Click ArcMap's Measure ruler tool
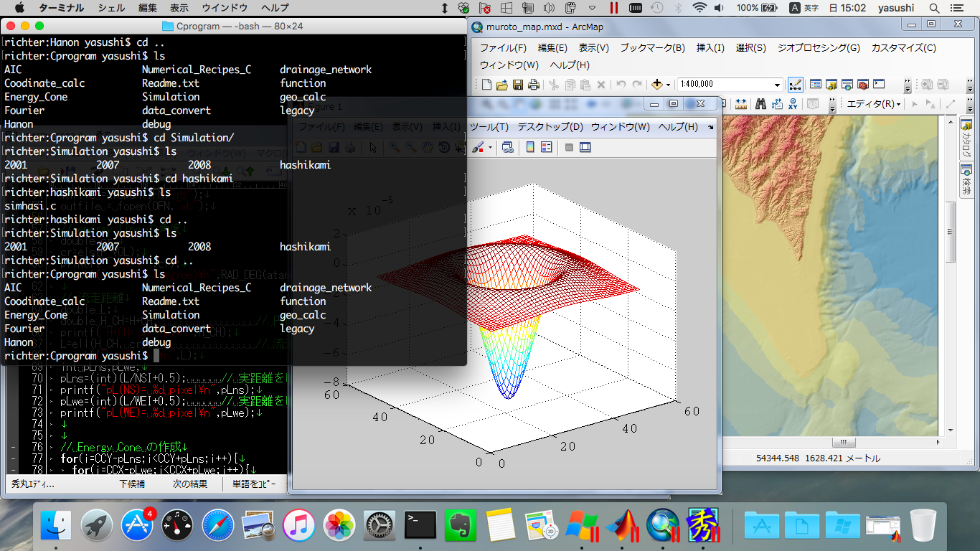Viewport: 980px width, 551px height. coord(741,104)
